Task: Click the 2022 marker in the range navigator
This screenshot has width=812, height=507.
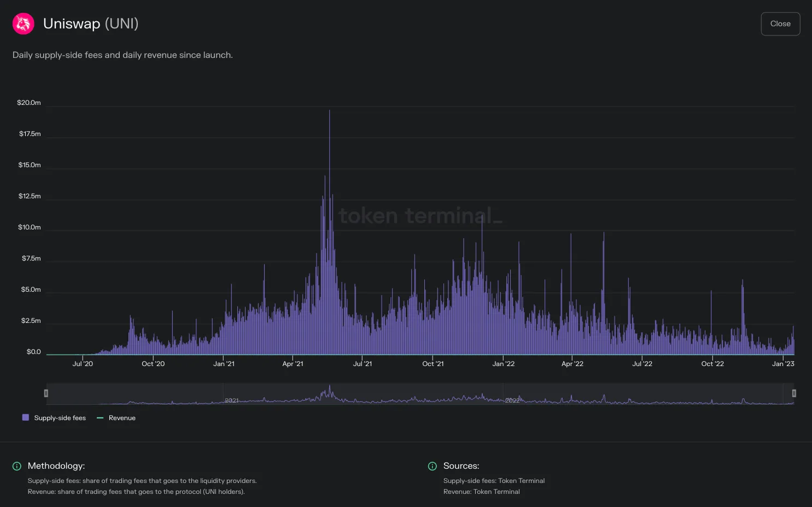Action: pyautogui.click(x=512, y=400)
